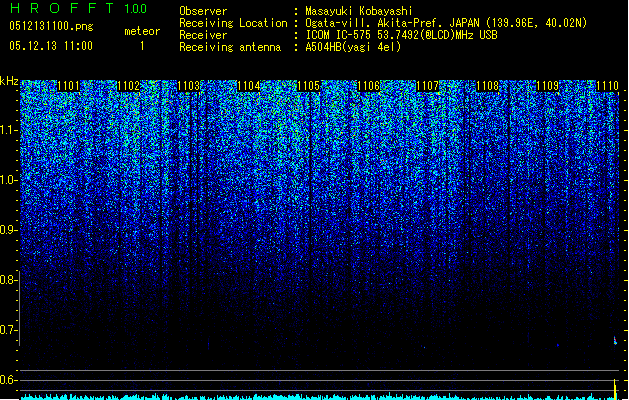Click the 1110 time marker
The image size is (629, 400).
(607, 86)
